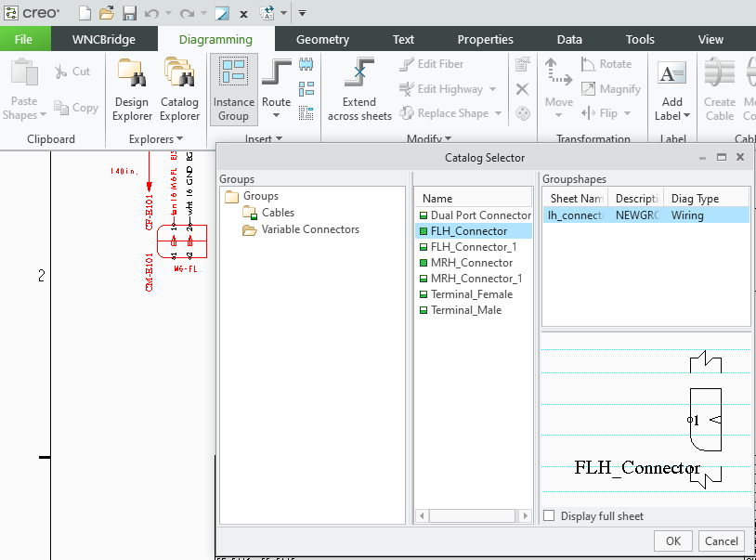Click the Rotate tool
The width and height of the screenshot is (756, 560).
(606, 64)
